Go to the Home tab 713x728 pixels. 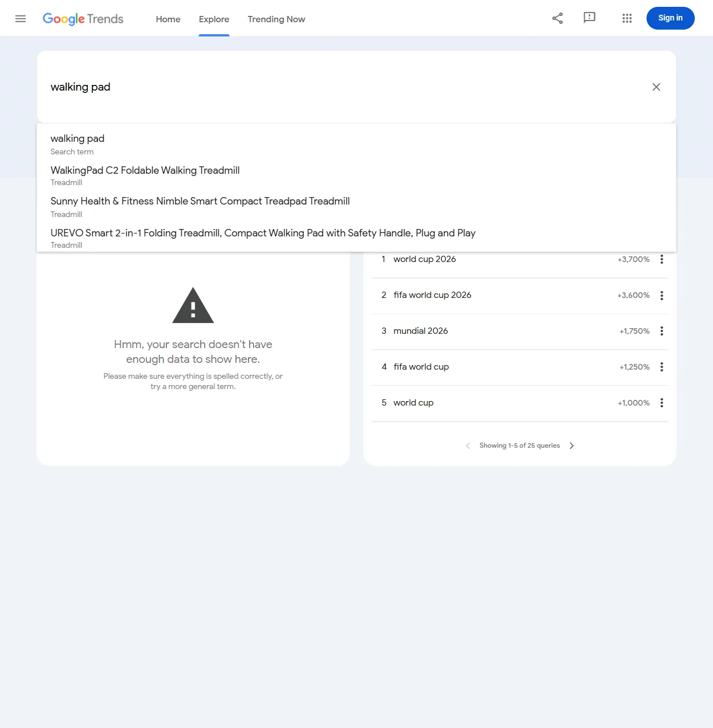168,19
